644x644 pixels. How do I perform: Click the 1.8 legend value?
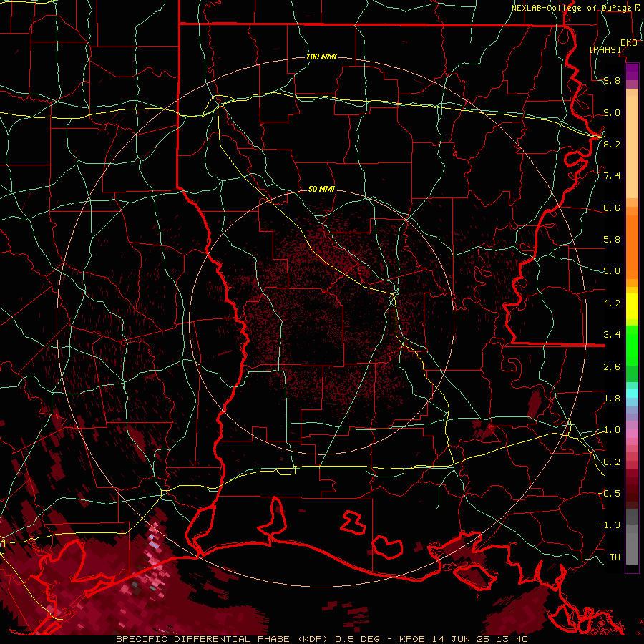click(612, 399)
